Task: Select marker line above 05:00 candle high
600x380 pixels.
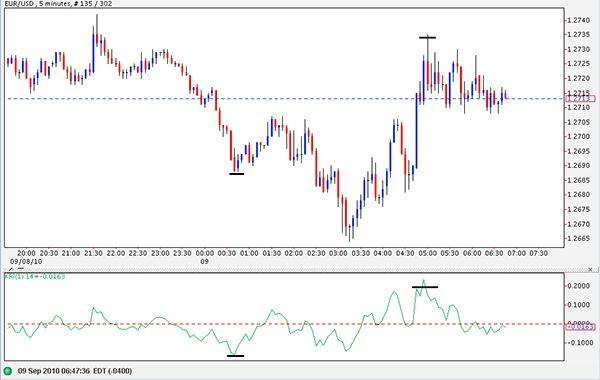Action: point(427,38)
